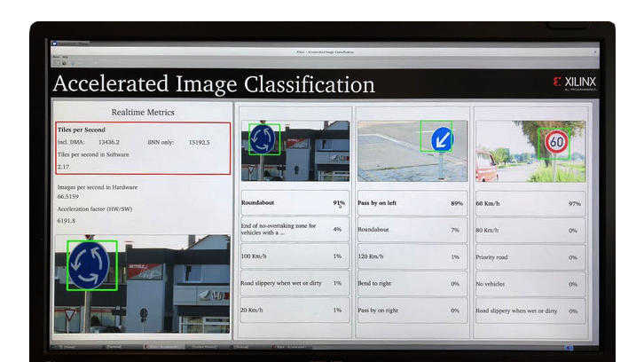The width and height of the screenshot is (644, 362).
Task: Click the Accelerated Image Classification title
Action: pyautogui.click(x=214, y=83)
